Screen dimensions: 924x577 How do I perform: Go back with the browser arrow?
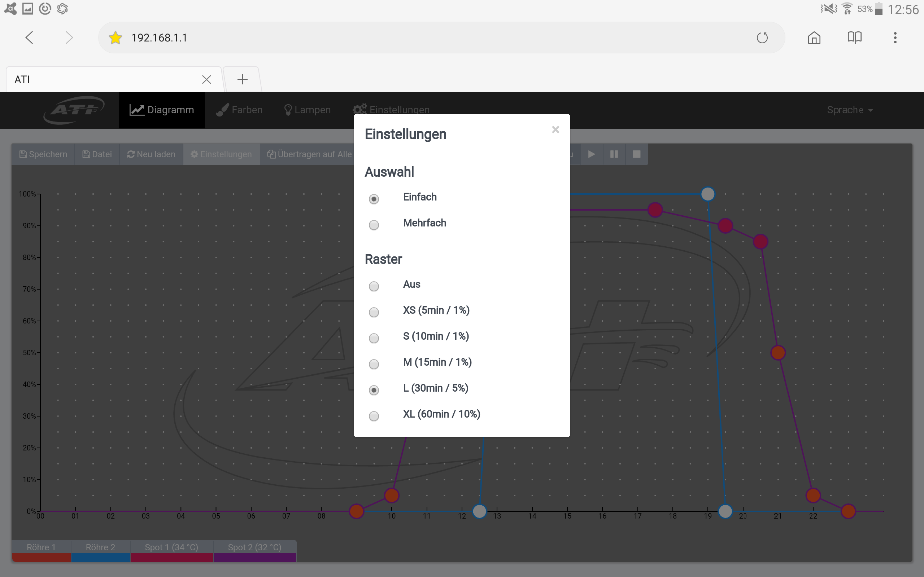[29, 38]
